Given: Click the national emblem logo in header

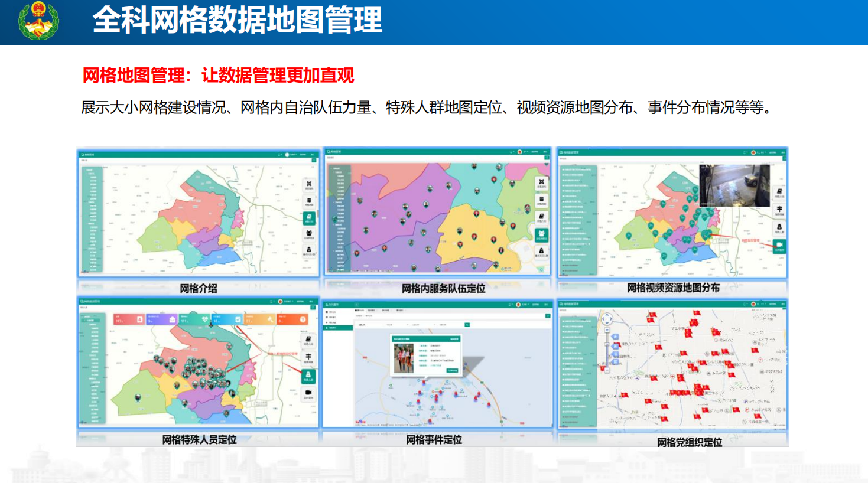Looking at the screenshot, I should 38,21.
